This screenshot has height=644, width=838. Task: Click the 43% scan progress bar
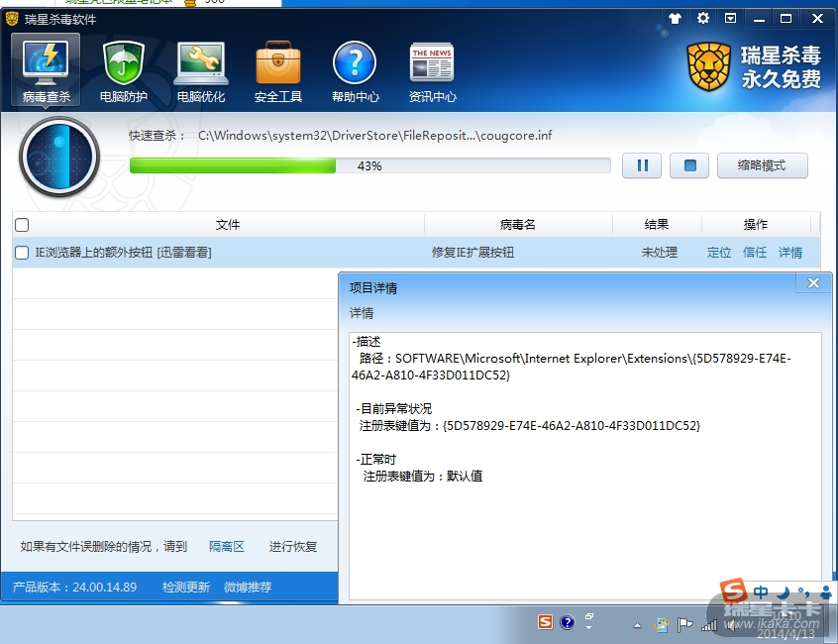coord(369,165)
